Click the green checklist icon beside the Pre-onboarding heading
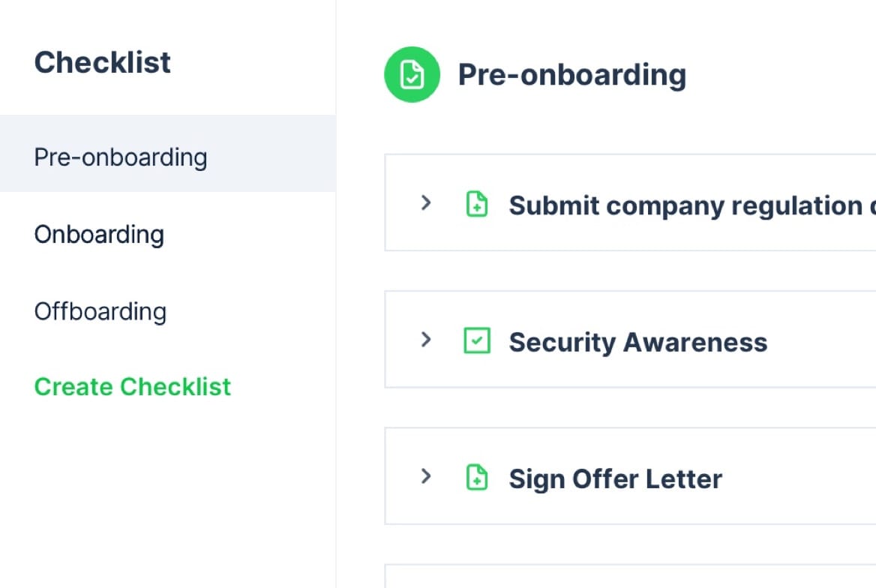Viewport: 876px width, 588px height. tap(411, 74)
